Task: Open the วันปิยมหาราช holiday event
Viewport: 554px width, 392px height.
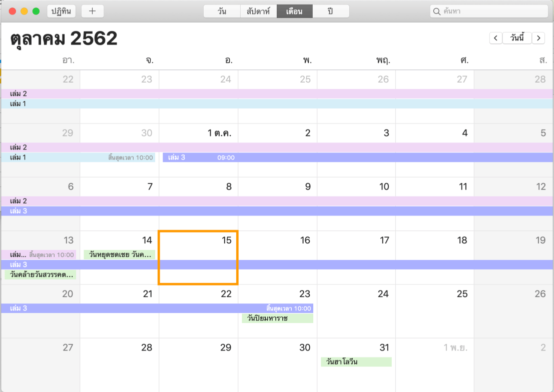Action: tap(277, 318)
